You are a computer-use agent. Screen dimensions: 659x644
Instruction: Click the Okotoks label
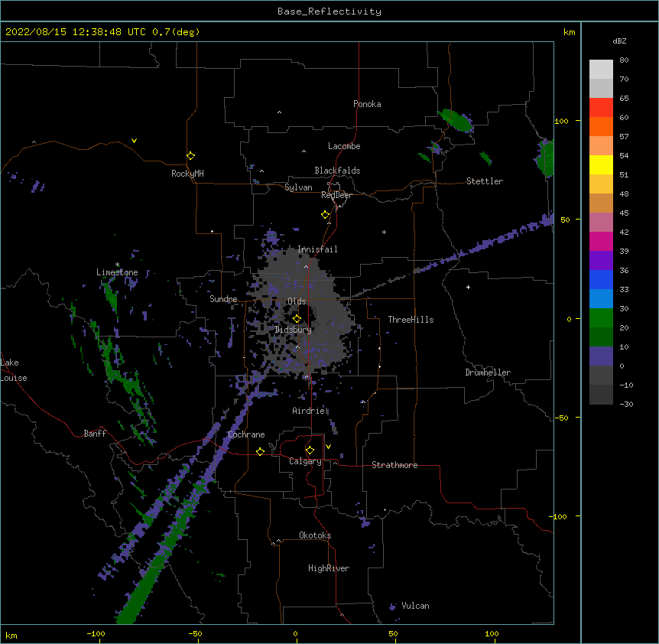[315, 535]
